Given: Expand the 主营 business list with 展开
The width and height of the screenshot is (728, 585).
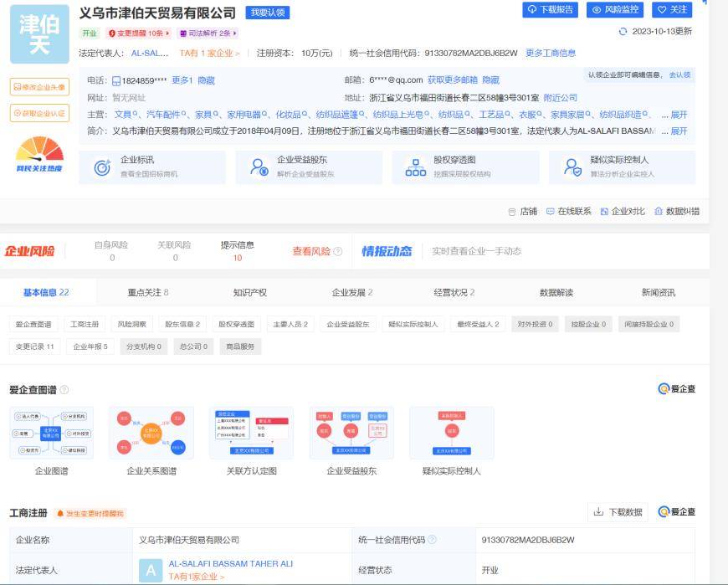Looking at the screenshot, I should pos(679,115).
